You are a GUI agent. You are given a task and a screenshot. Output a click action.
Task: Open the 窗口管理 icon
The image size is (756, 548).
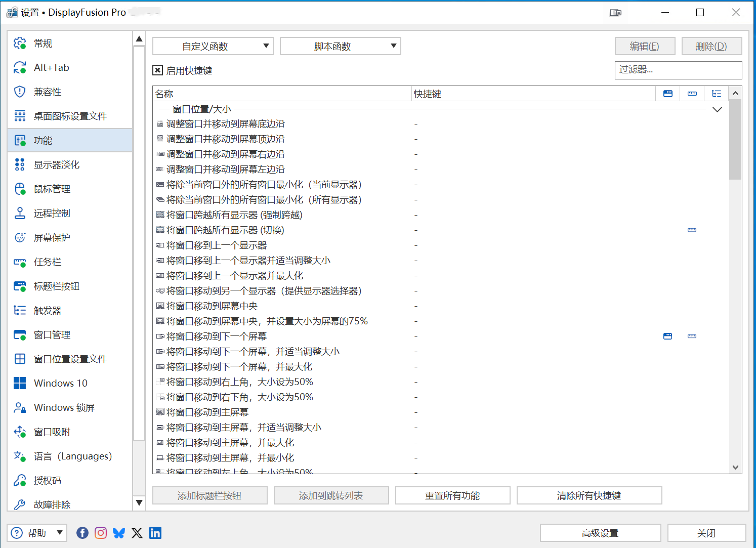(x=20, y=335)
